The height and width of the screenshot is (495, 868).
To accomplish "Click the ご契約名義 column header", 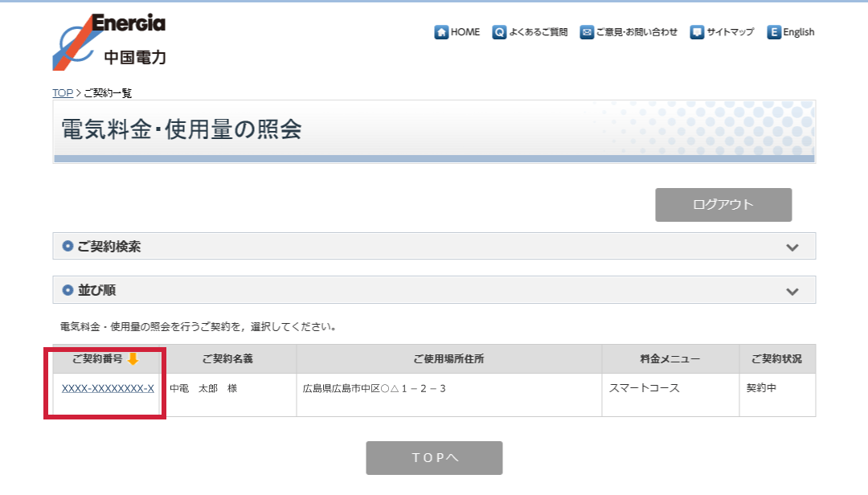I will [x=233, y=359].
